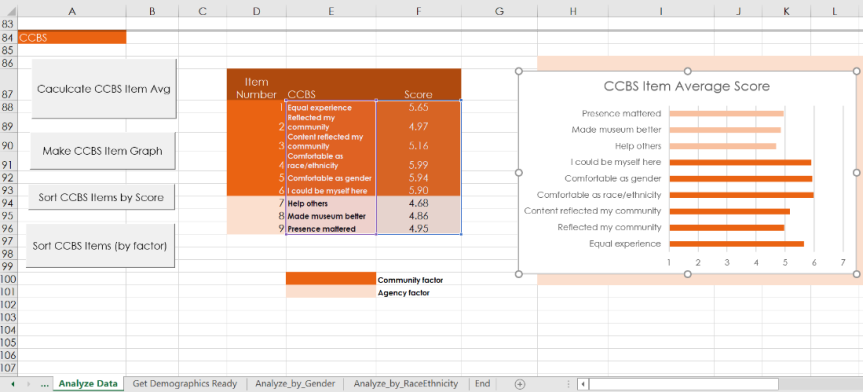Select the Made museum better table cell
Screen dimensions: 863x392
pos(331,216)
